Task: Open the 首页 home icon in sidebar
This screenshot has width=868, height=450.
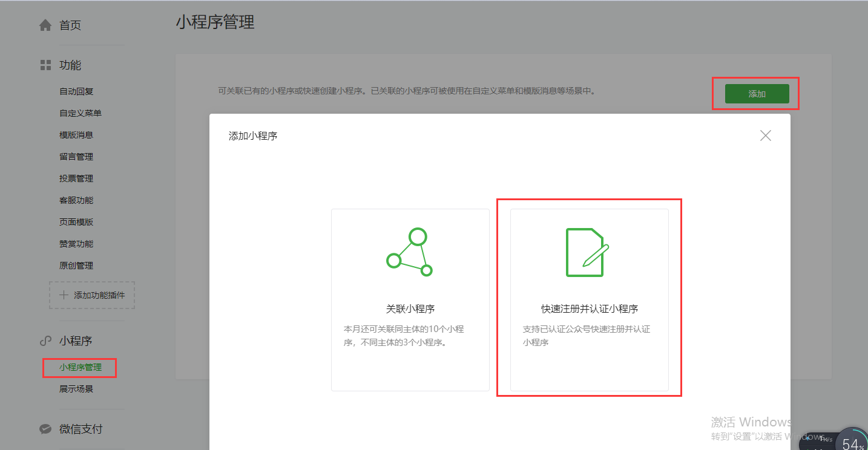Action: [45, 25]
